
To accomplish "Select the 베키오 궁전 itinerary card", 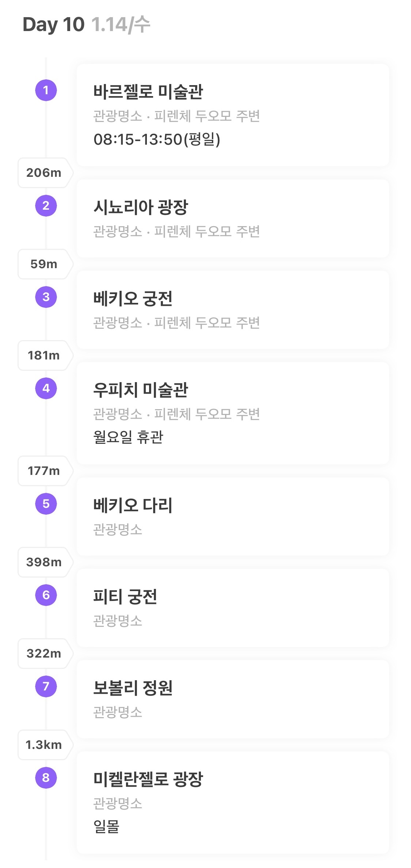I will tap(233, 310).
